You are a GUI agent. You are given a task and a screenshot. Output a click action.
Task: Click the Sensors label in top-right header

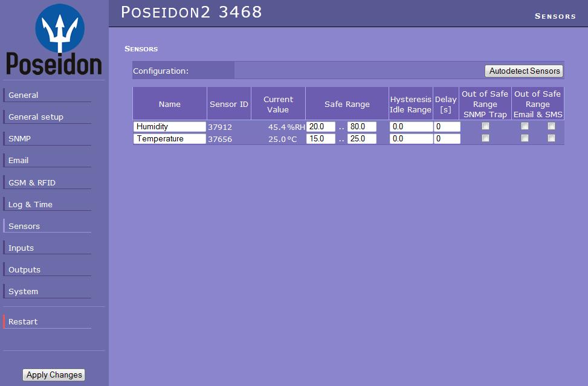pos(555,16)
